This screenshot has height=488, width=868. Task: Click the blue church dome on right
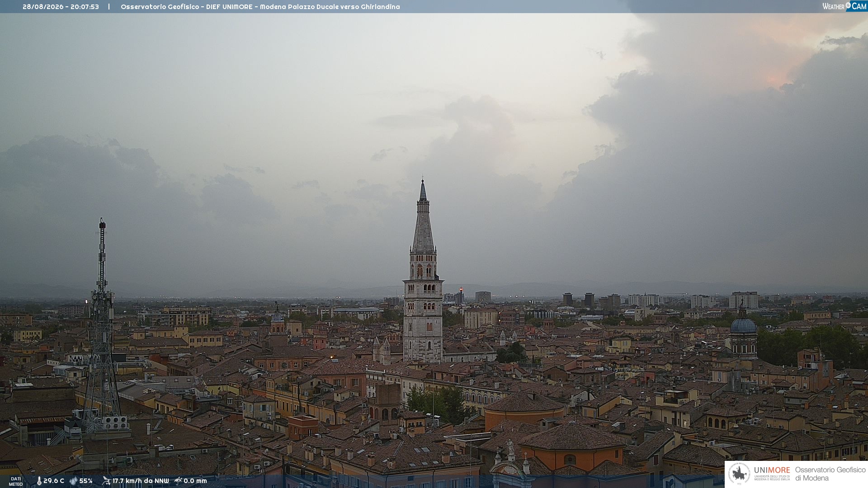743,325
